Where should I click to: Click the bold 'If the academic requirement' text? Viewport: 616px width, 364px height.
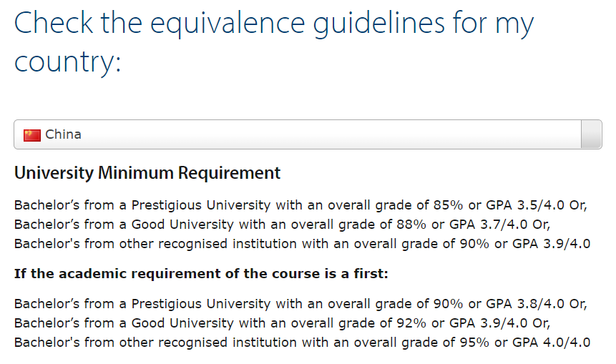coord(201,274)
